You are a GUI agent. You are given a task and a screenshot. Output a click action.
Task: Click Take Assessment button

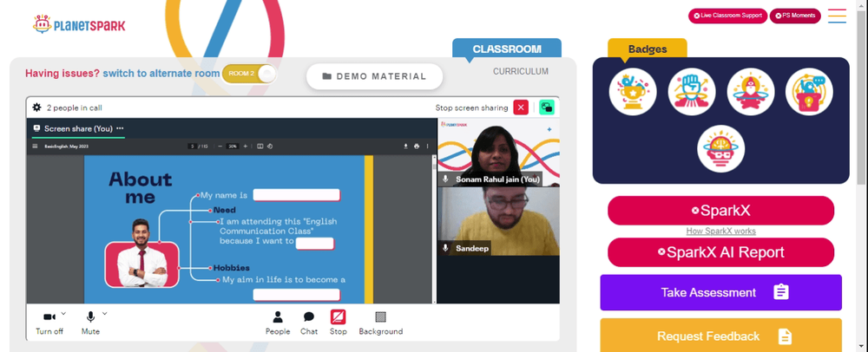coord(720,292)
